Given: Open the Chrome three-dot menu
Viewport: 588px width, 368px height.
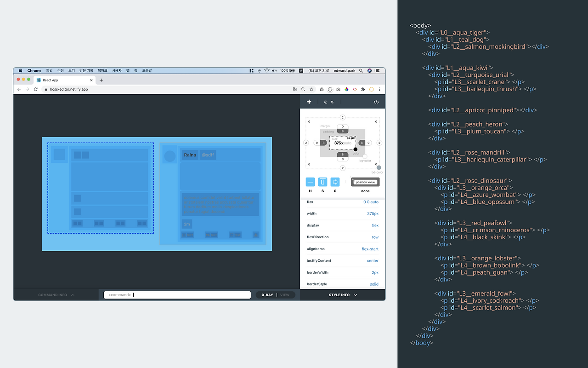Looking at the screenshot, I should [379, 89].
